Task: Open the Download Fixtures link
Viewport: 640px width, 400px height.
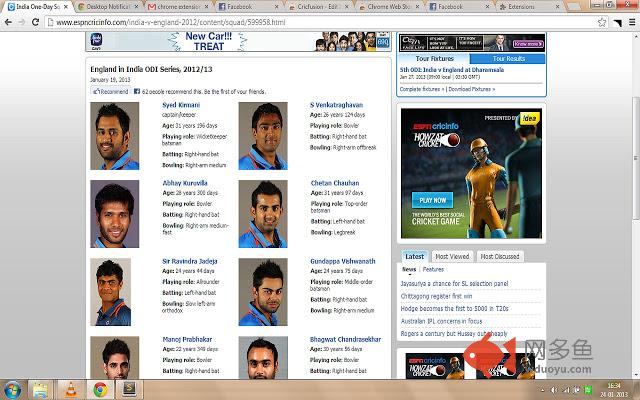Action: click(x=471, y=89)
